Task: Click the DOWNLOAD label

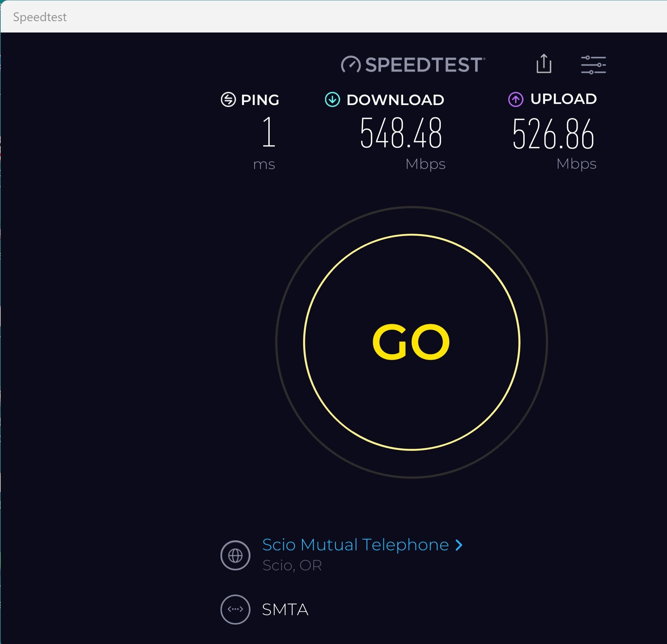Action: pos(395,100)
